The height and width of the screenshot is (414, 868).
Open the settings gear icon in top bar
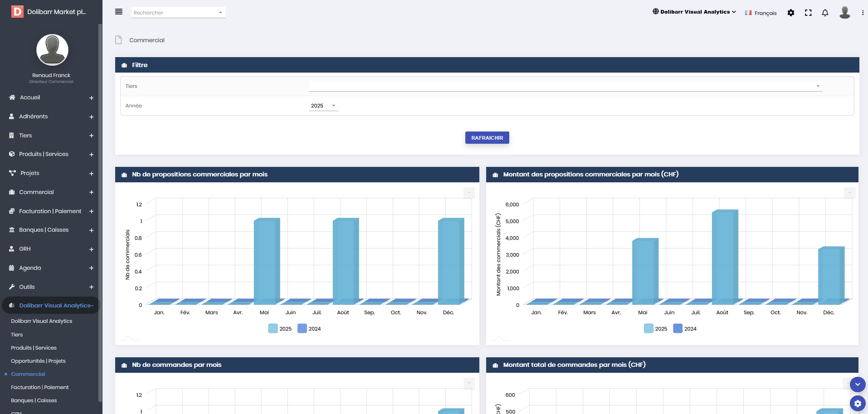click(791, 13)
